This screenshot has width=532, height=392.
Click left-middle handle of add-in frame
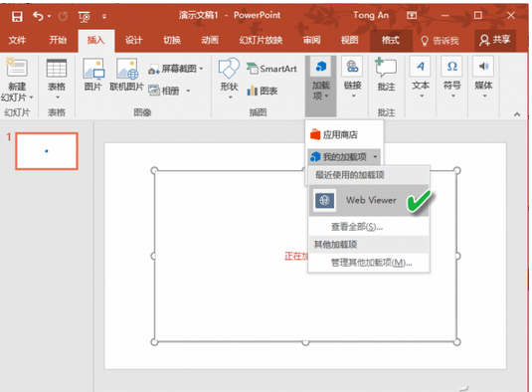pos(154,256)
